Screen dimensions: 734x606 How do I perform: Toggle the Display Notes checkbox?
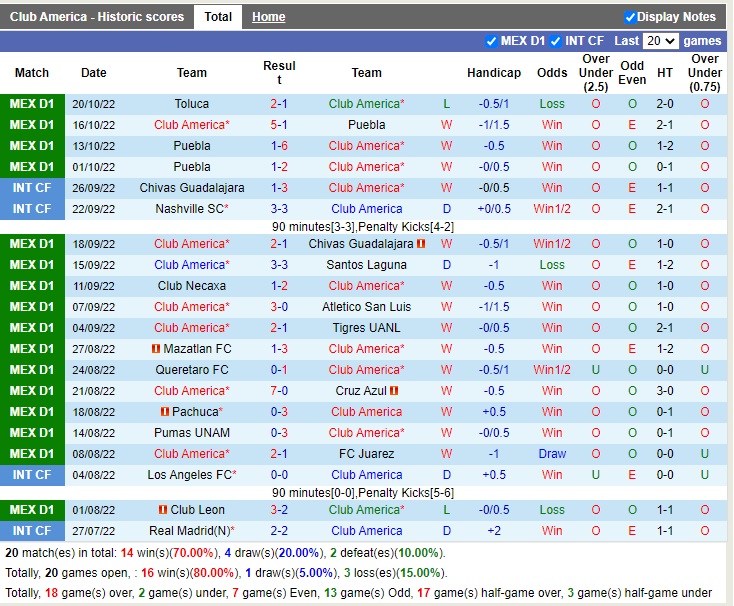[x=630, y=17]
